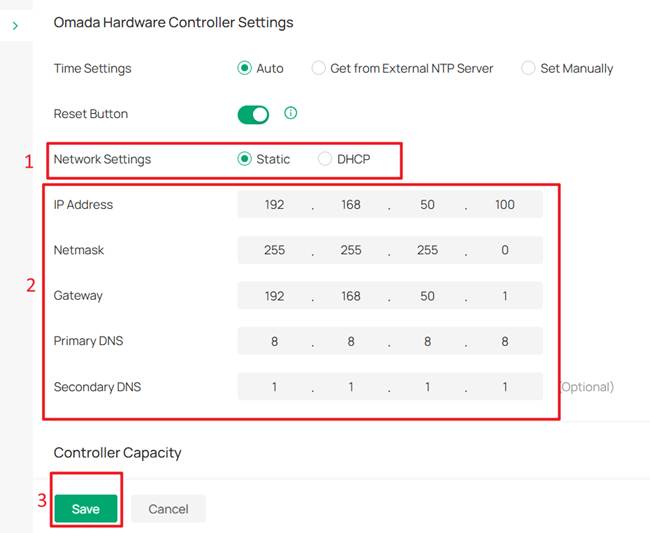Edit Secondary DNS last octet 1
650x533 pixels.
(x=504, y=387)
